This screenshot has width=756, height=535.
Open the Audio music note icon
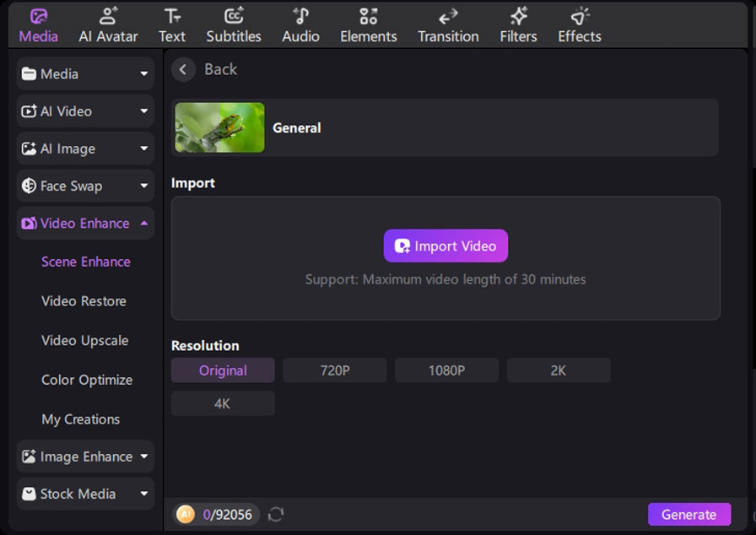point(301,16)
